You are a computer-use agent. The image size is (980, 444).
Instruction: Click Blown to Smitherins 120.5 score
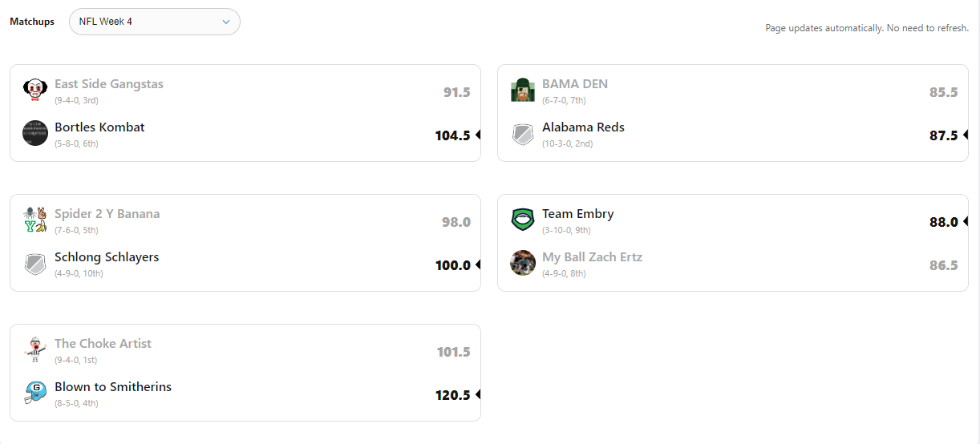452,395
